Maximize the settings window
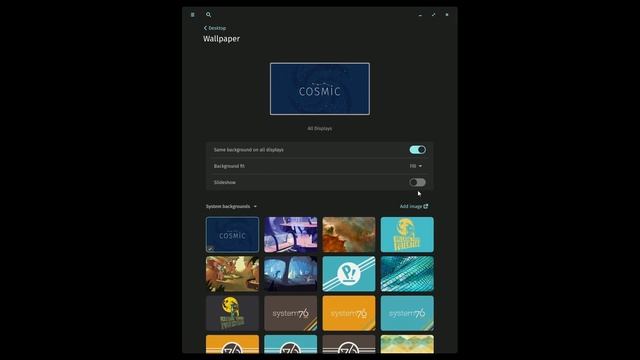The width and height of the screenshot is (640, 360). pos(433,15)
